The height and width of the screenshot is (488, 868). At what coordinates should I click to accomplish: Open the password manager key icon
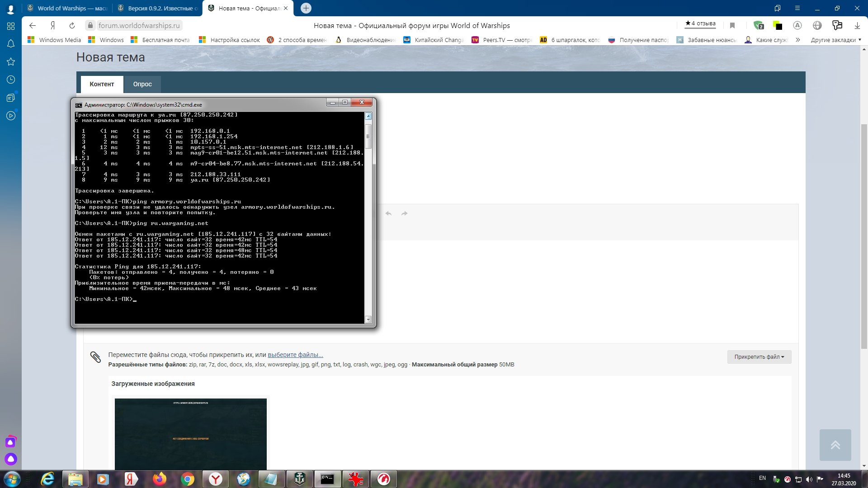tap(837, 25)
